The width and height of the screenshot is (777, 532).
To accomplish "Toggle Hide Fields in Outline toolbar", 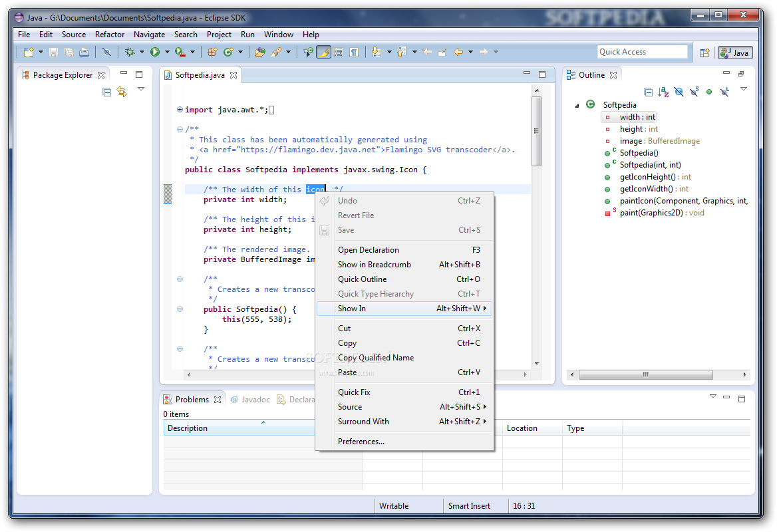I will click(679, 92).
